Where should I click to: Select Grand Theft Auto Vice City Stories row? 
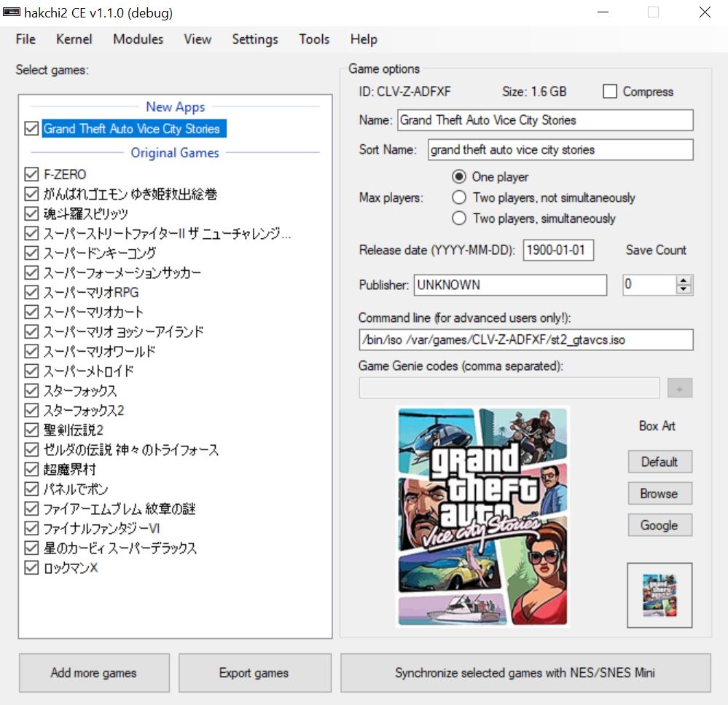pyautogui.click(x=133, y=129)
